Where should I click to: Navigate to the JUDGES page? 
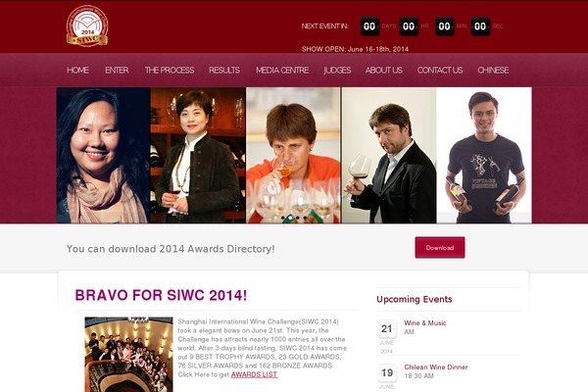pos(337,71)
